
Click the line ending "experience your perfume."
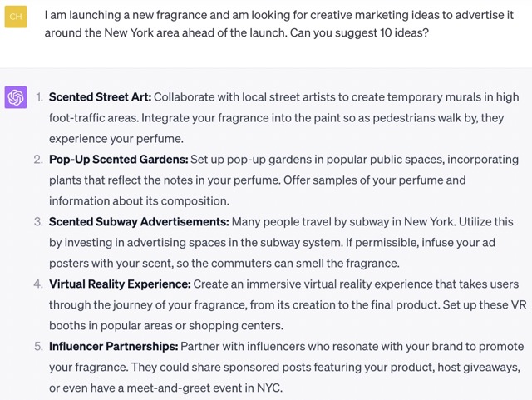point(116,138)
